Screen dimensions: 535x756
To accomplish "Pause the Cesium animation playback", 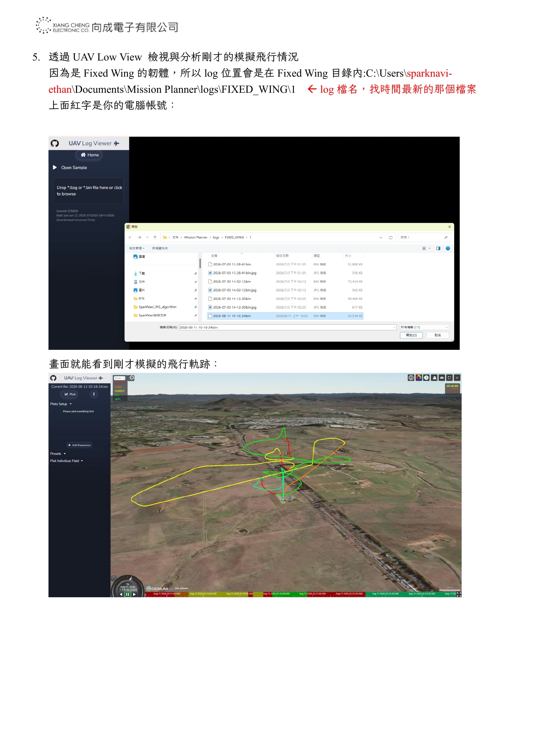I will pyautogui.click(x=128, y=594).
